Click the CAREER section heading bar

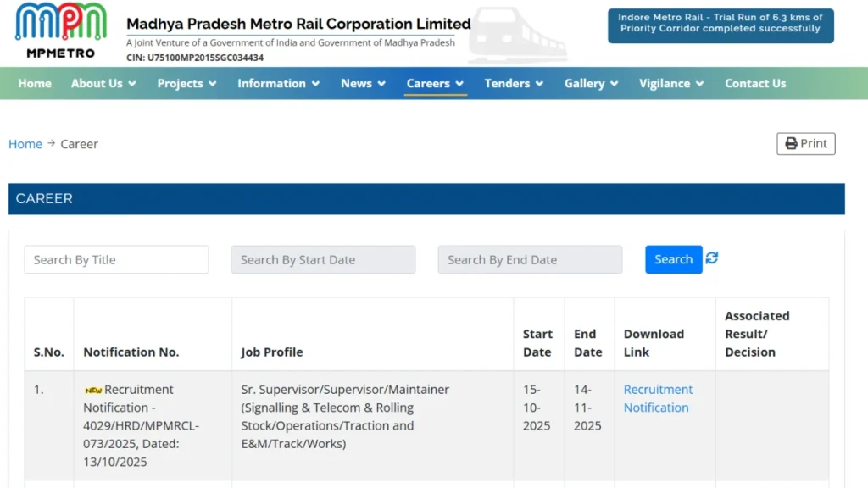(x=426, y=198)
